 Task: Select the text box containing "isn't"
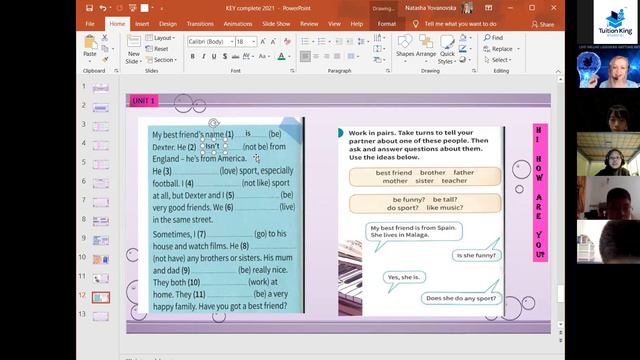click(214, 146)
